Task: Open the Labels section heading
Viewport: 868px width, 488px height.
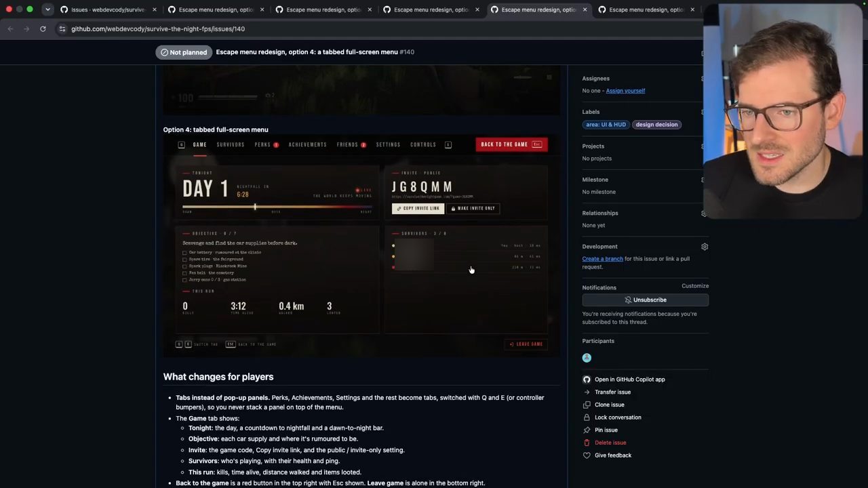Action: pyautogui.click(x=591, y=112)
